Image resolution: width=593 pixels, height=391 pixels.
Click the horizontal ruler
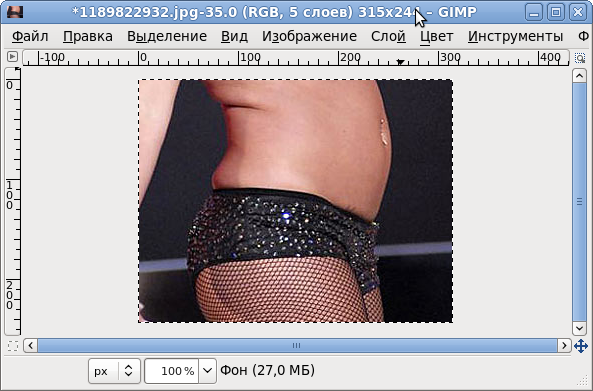[x=296, y=57]
